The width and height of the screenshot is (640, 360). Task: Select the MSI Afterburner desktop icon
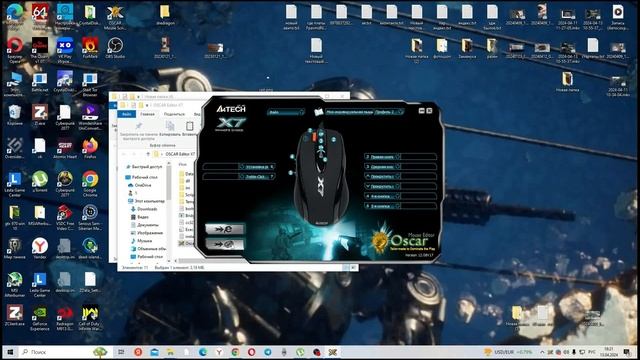[15, 284]
